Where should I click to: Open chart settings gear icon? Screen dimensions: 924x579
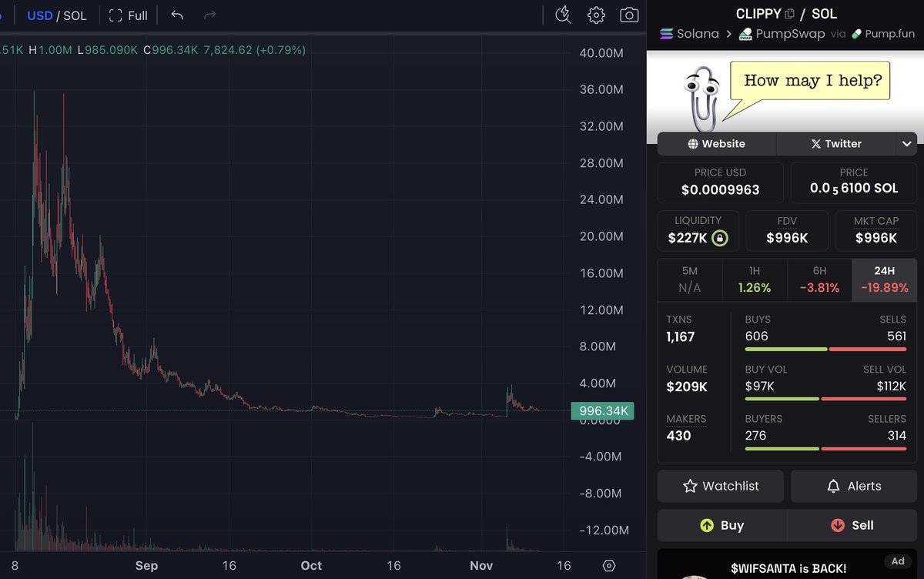click(x=596, y=15)
